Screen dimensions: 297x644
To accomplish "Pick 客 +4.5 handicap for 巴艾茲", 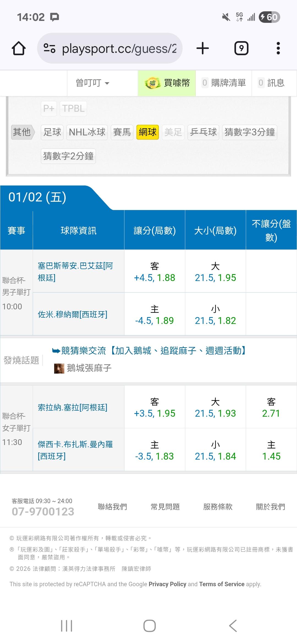I will click(x=155, y=272).
